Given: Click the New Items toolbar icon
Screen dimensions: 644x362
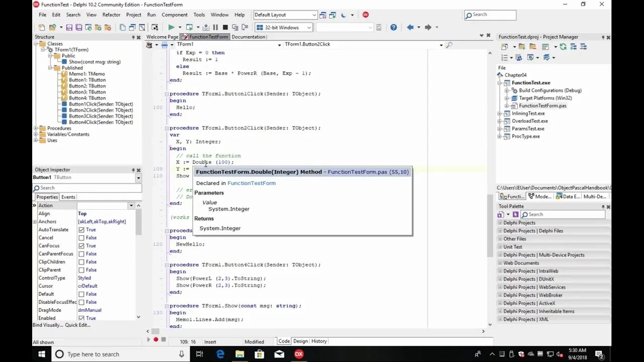Looking at the screenshot, I should [x=41, y=27].
